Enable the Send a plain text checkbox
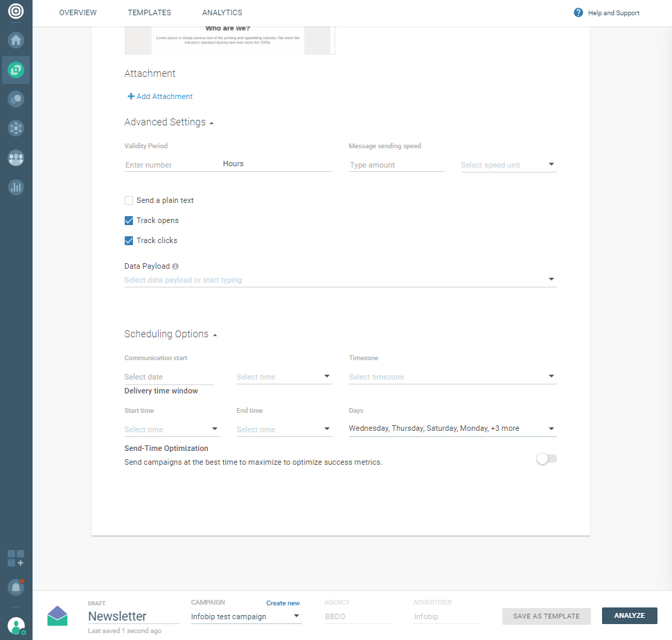This screenshot has height=640, width=672. click(129, 201)
